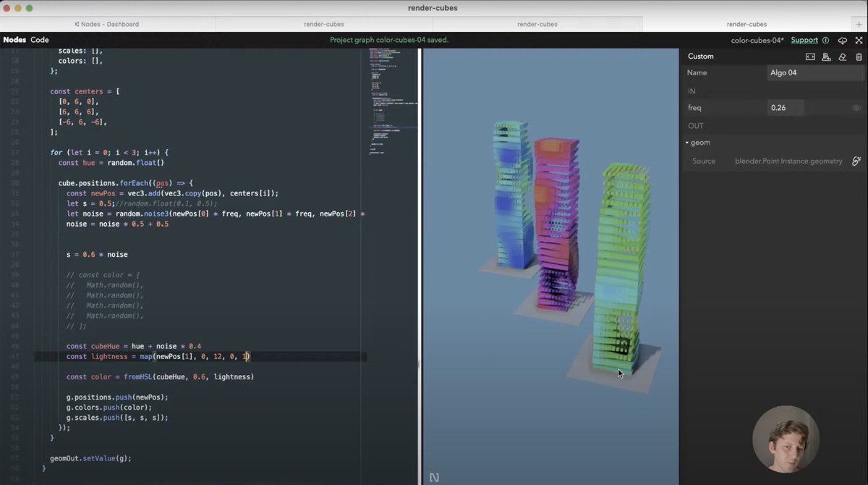Click the 'const cubeHue = hue + noise * 0.4' line
This screenshot has height=485, width=868.
coord(134,346)
